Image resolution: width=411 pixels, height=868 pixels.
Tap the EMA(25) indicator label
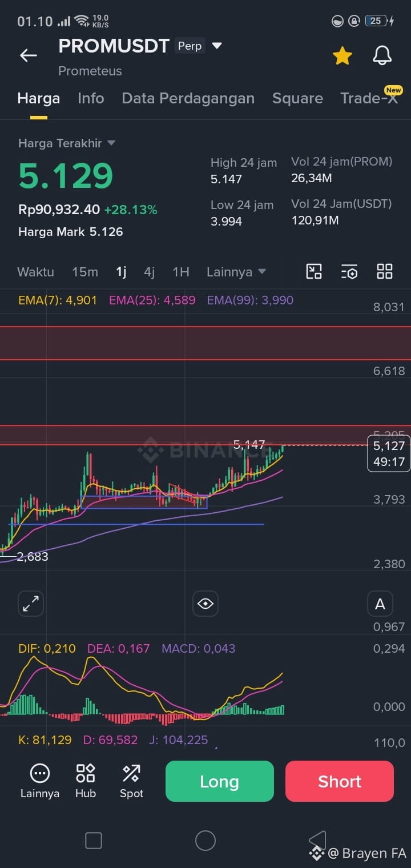point(152,300)
